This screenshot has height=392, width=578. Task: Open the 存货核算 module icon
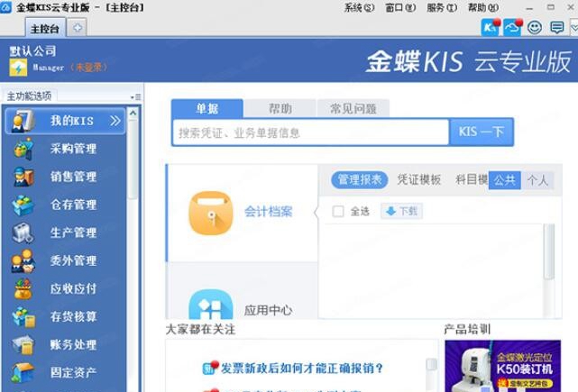pos(23,317)
